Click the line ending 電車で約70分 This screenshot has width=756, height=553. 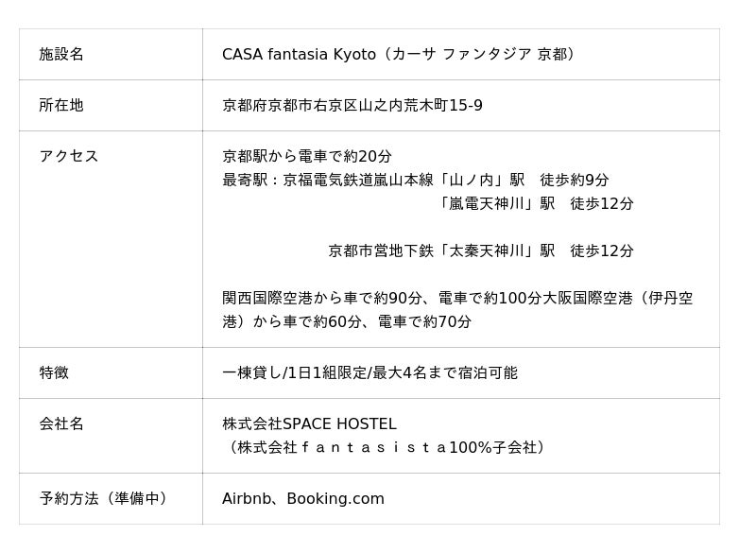(x=346, y=322)
